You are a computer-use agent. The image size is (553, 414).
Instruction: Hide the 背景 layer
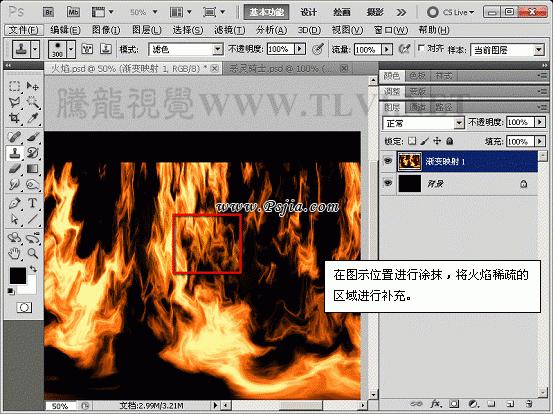point(388,183)
